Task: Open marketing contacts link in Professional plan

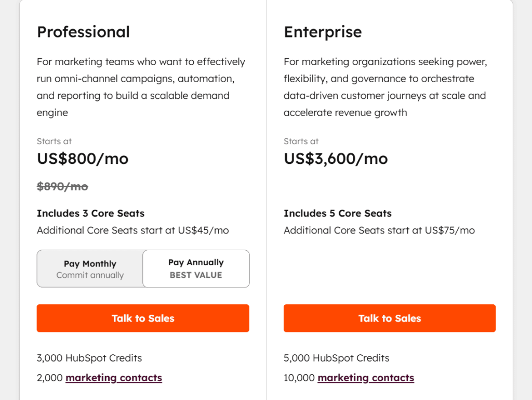Action: coord(114,378)
